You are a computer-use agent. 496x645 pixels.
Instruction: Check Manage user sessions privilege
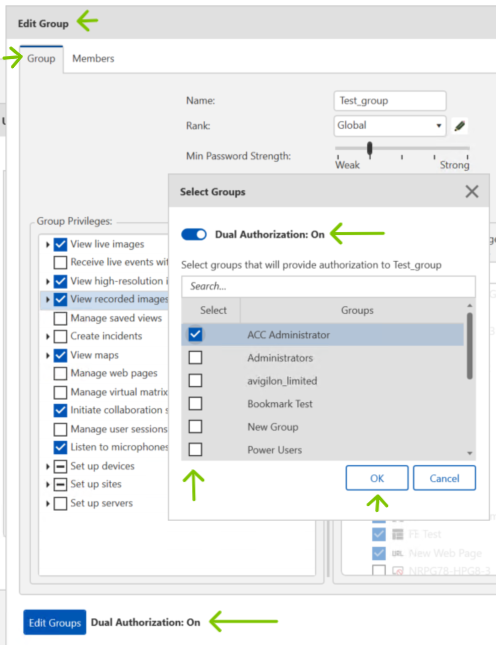pos(60,429)
